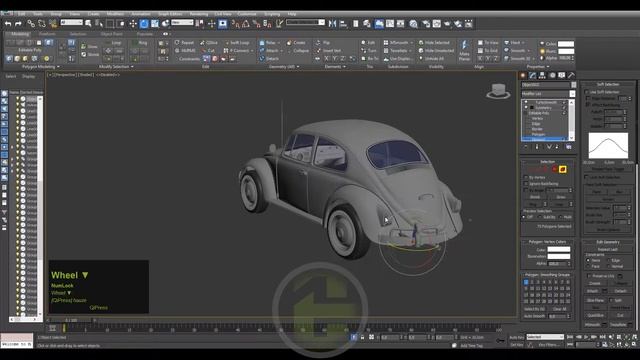Click the ViewCube in the viewport
640x360 pixels.
(x=498, y=91)
